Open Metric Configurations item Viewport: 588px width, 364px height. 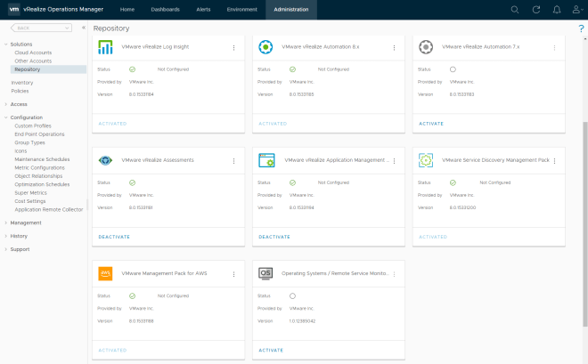(x=39, y=168)
